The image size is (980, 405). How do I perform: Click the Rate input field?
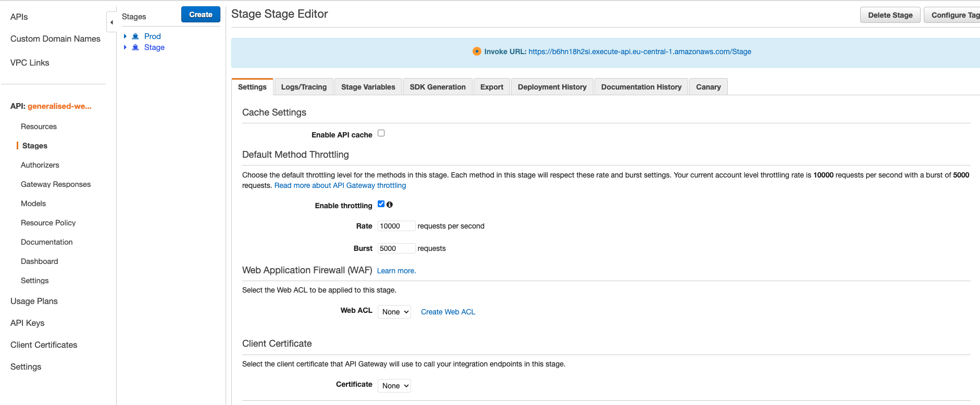click(x=396, y=226)
